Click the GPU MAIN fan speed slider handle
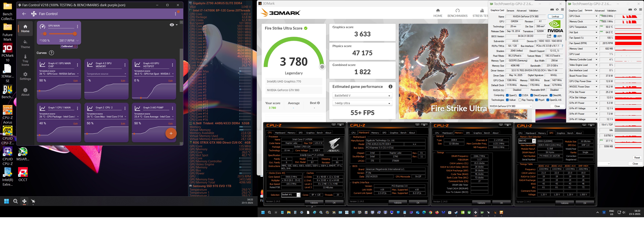644x248 pixels. [75, 34]
